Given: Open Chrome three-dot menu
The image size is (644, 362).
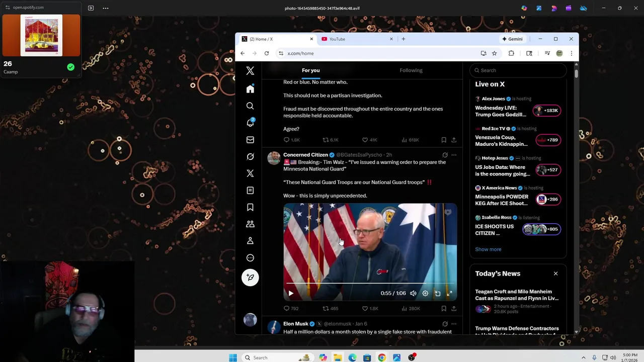Looking at the screenshot, I should [572, 53].
